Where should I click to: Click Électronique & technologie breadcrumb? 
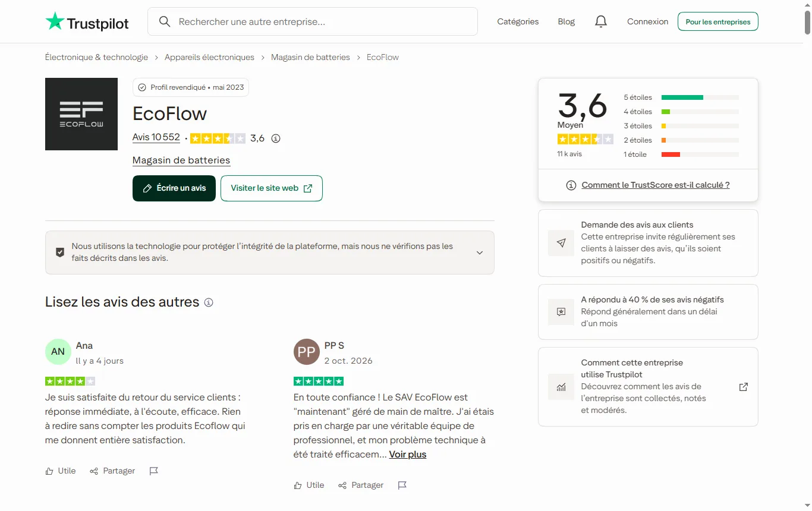[97, 57]
